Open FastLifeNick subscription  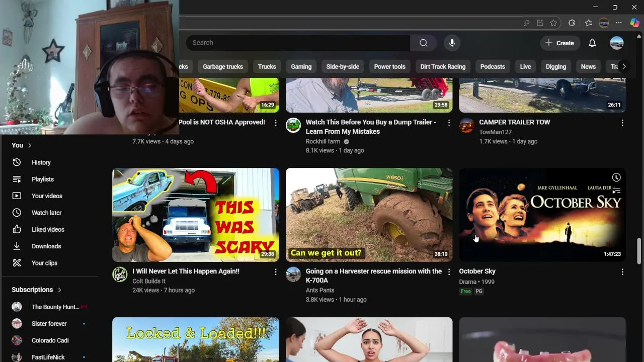point(48,357)
